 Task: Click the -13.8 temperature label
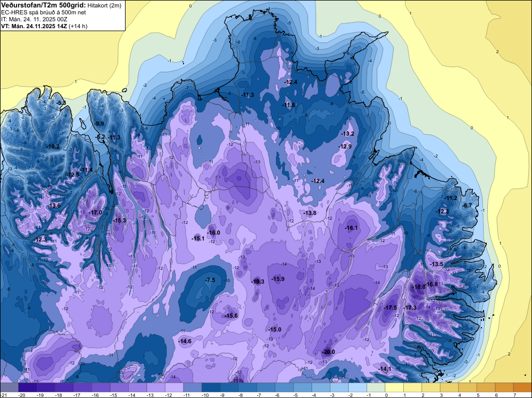pyautogui.click(x=310, y=213)
